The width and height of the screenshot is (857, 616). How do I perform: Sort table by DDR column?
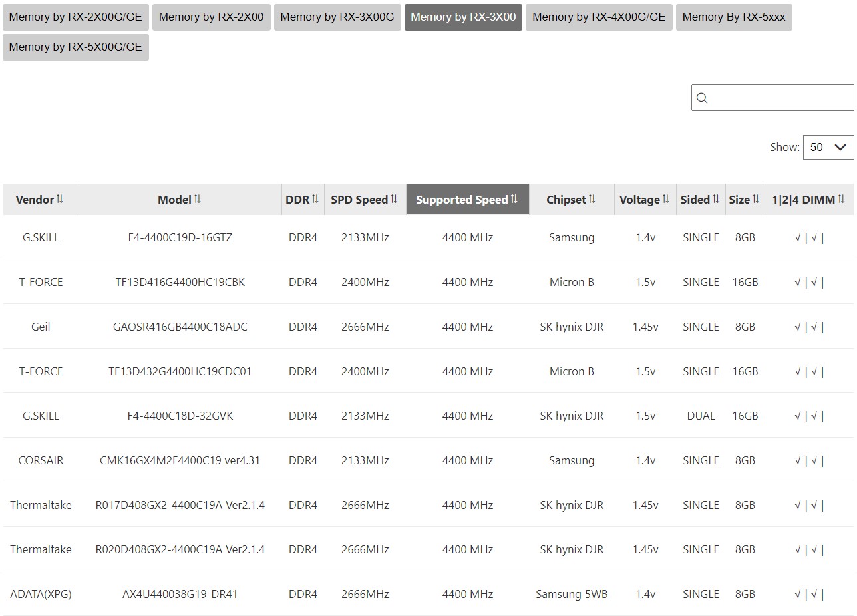coord(303,200)
